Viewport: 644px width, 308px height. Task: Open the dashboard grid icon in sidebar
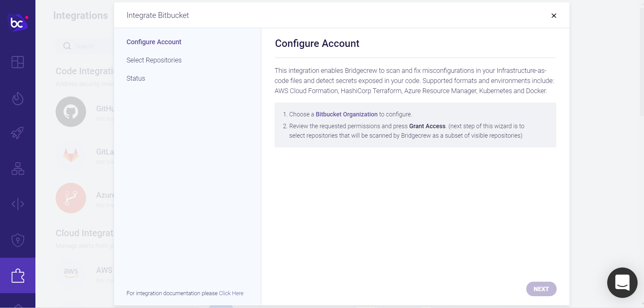[18, 62]
